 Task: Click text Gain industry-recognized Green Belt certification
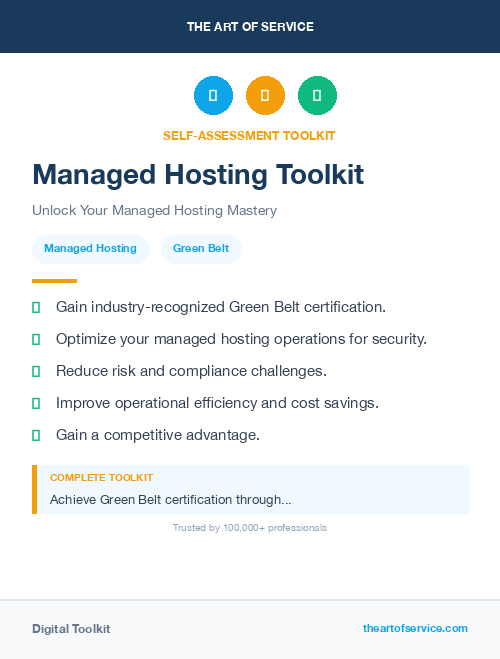coord(221,307)
